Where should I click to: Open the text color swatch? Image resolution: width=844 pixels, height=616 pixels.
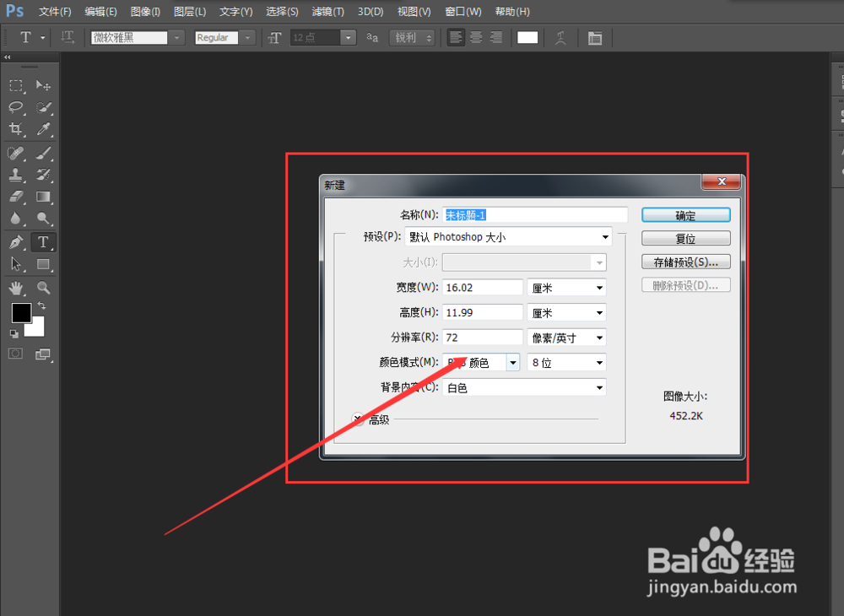[x=527, y=38]
